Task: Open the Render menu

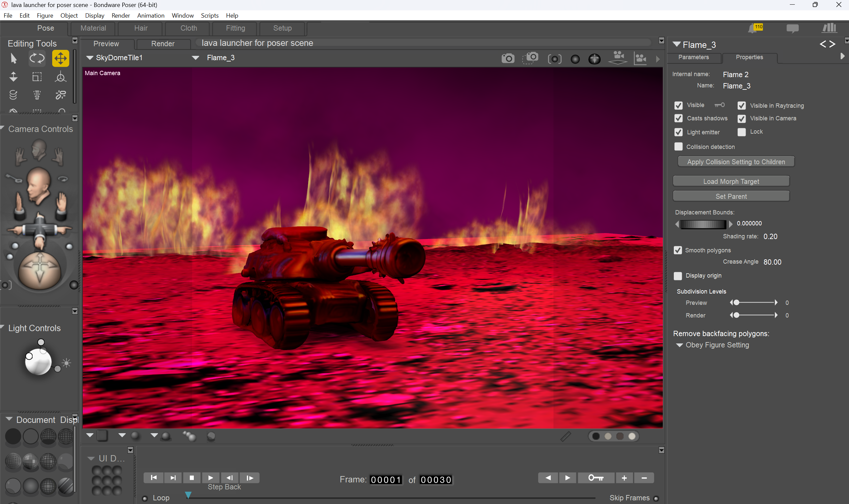Action: (121, 16)
